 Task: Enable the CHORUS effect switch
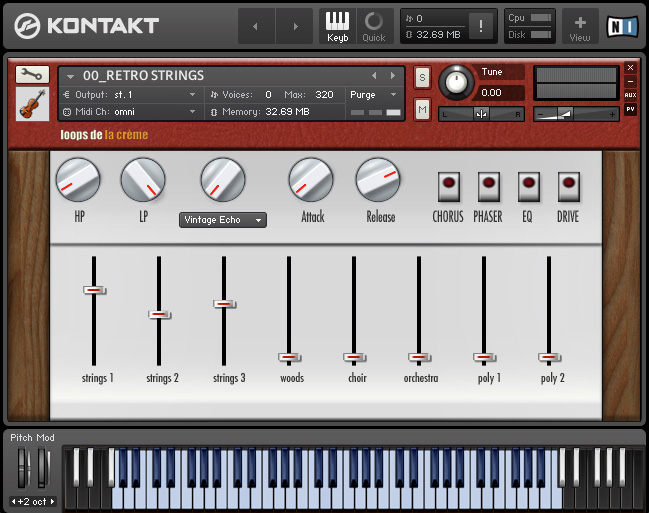click(x=448, y=184)
